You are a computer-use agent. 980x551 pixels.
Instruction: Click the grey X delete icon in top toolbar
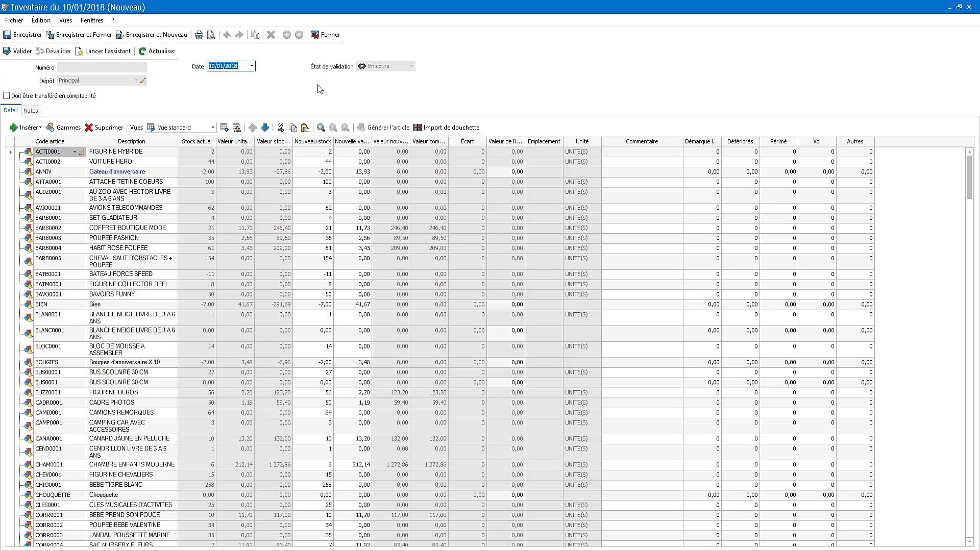coord(271,35)
